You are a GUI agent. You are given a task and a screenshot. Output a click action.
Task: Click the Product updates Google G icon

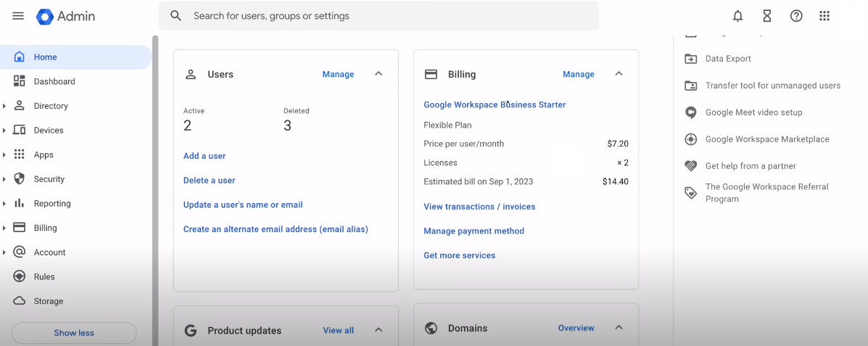(191, 331)
